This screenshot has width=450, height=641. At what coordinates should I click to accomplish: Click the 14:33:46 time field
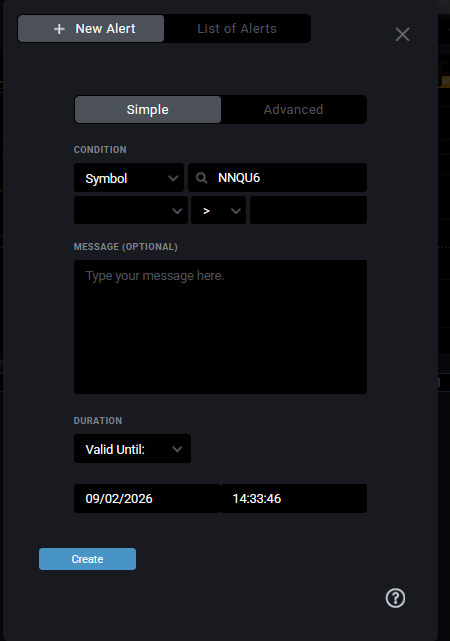(x=294, y=499)
